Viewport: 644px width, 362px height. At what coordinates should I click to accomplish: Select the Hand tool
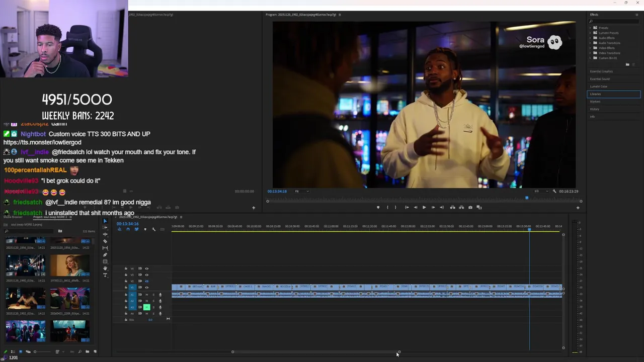coord(105,268)
